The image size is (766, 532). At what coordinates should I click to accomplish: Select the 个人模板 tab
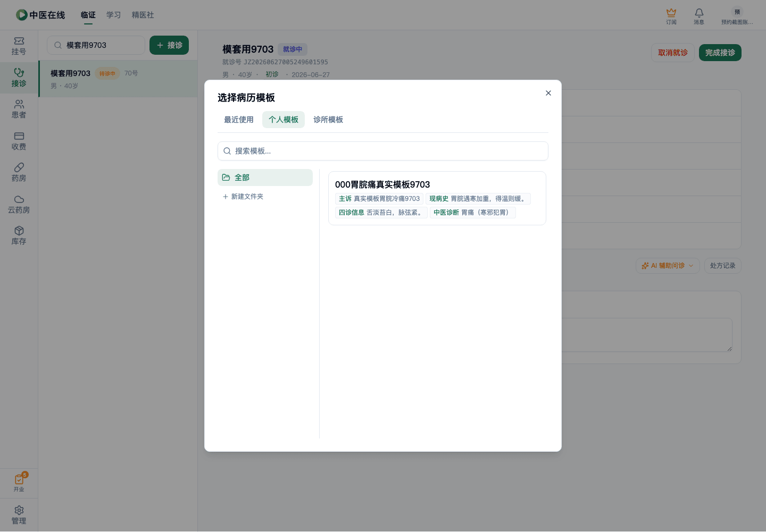click(x=284, y=120)
